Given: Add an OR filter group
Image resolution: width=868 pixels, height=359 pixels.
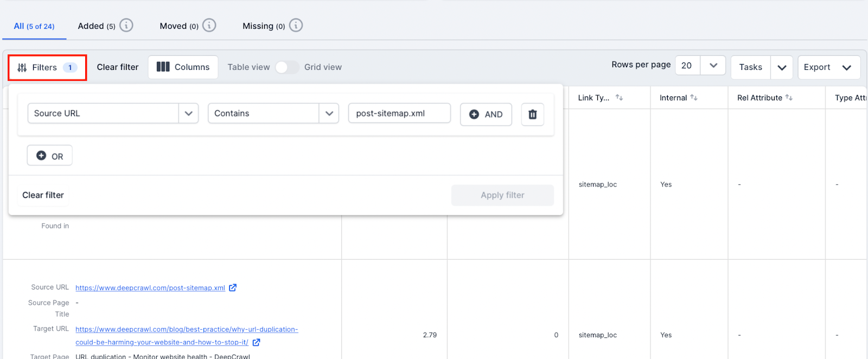Looking at the screenshot, I should [x=50, y=156].
